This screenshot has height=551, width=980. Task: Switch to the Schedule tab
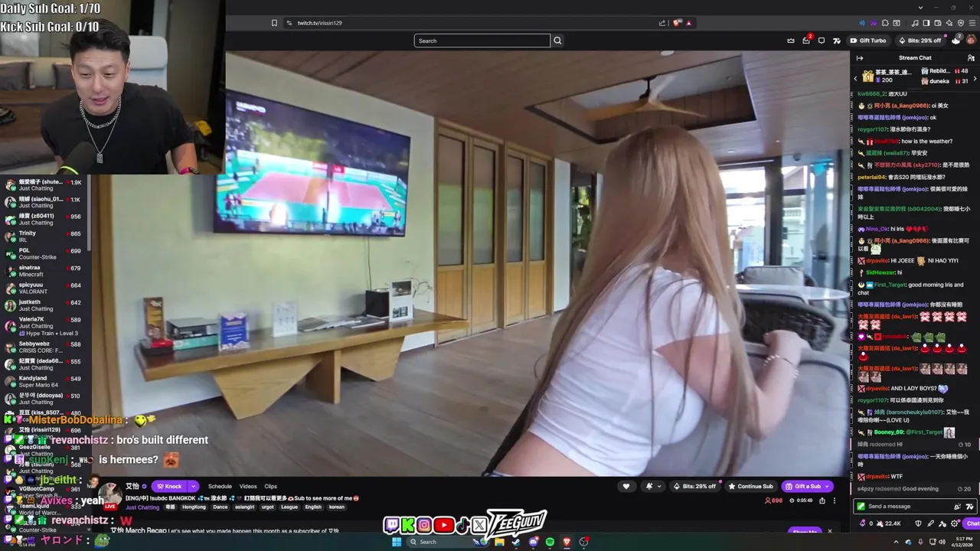tap(220, 486)
